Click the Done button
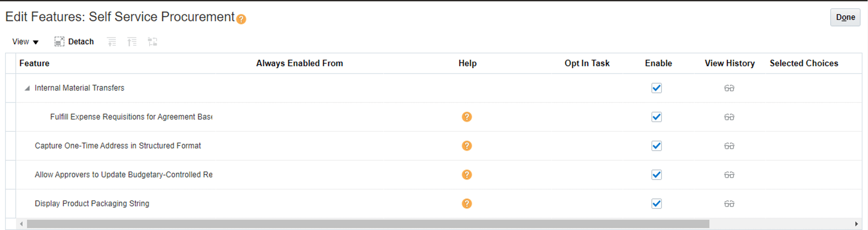868x230 pixels. (845, 17)
